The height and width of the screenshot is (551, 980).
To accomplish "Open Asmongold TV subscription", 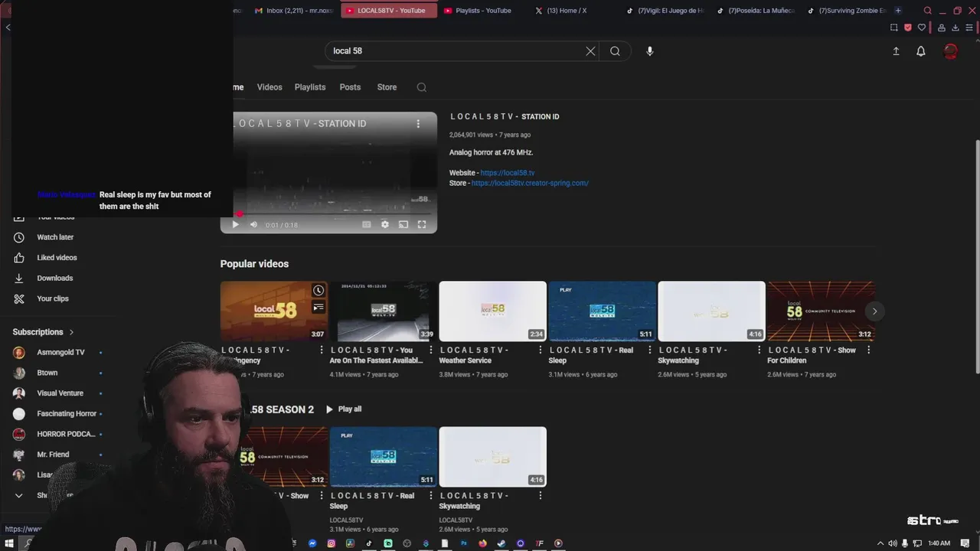I will [60, 352].
